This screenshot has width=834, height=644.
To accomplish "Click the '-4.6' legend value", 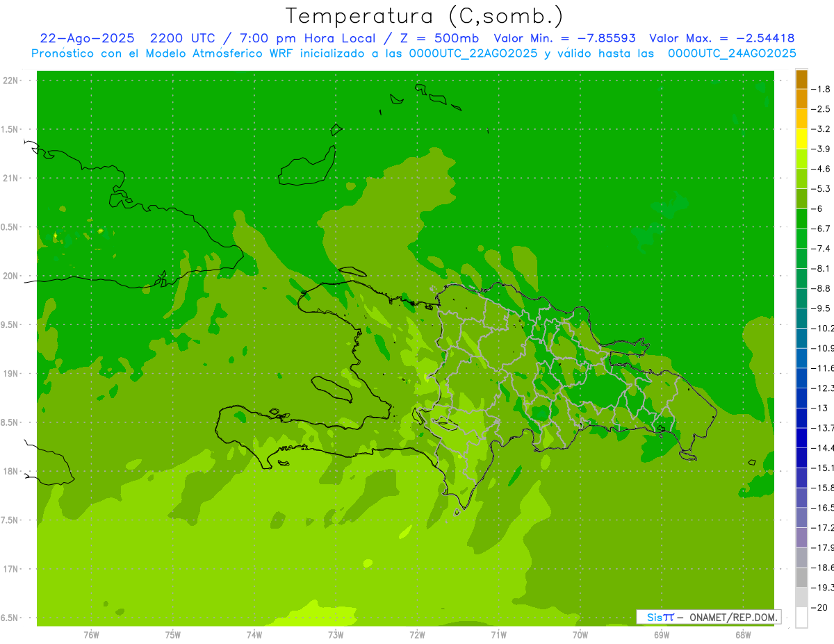I will click(x=821, y=169).
